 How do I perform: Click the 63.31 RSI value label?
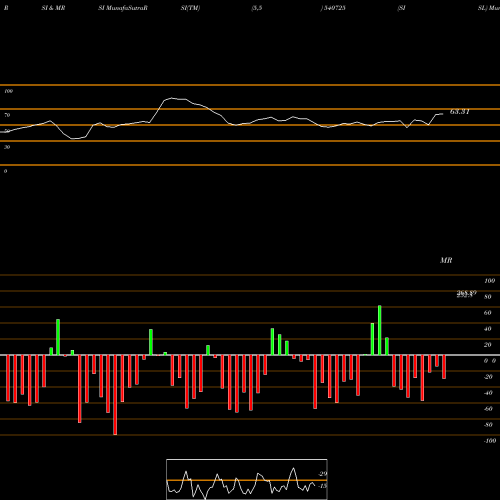click(x=460, y=112)
